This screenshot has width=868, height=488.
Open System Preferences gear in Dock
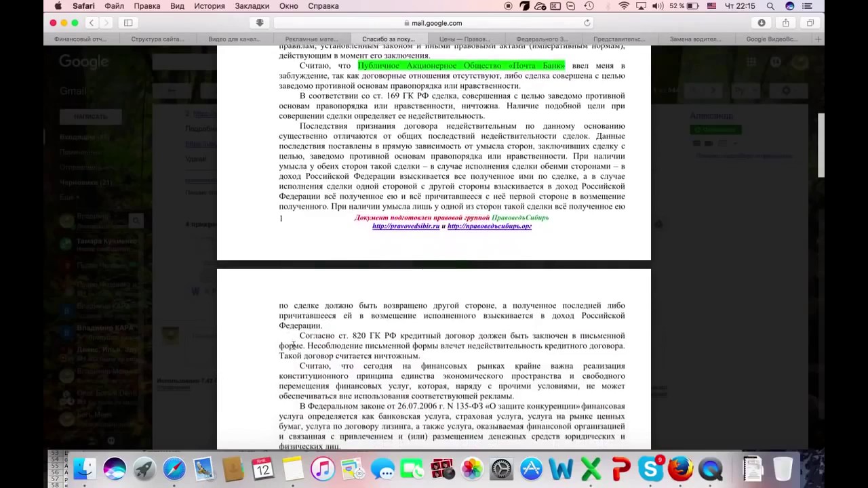point(502,469)
